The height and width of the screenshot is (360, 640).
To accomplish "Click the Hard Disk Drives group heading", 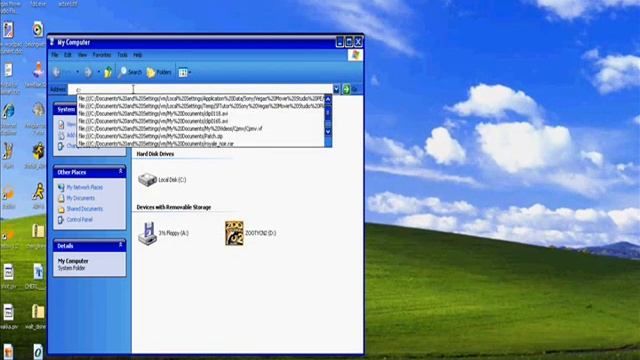I will (x=155, y=154).
